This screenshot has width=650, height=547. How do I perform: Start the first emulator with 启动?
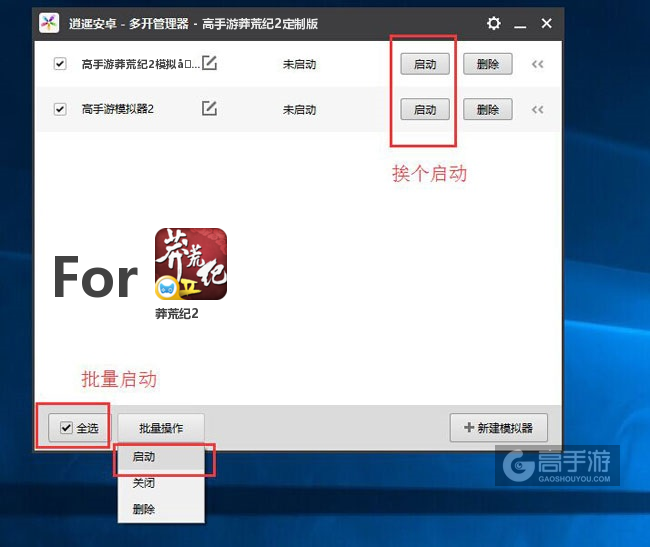click(x=425, y=64)
